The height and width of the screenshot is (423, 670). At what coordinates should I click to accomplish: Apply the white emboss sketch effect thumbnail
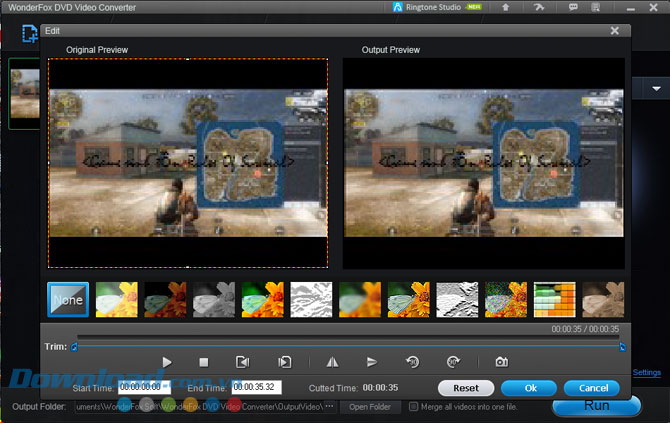coord(311,300)
